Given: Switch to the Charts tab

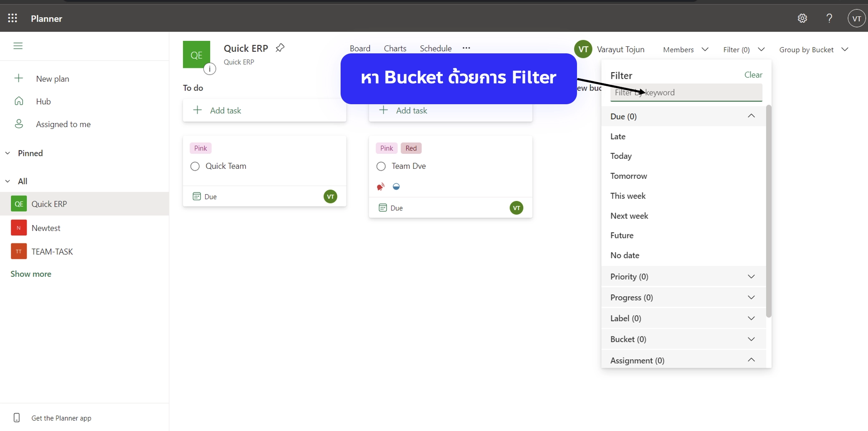Looking at the screenshot, I should 395,48.
